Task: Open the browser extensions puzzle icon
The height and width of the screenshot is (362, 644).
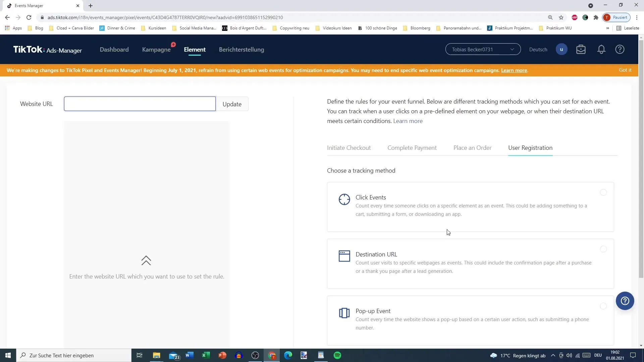Action: [596, 17]
